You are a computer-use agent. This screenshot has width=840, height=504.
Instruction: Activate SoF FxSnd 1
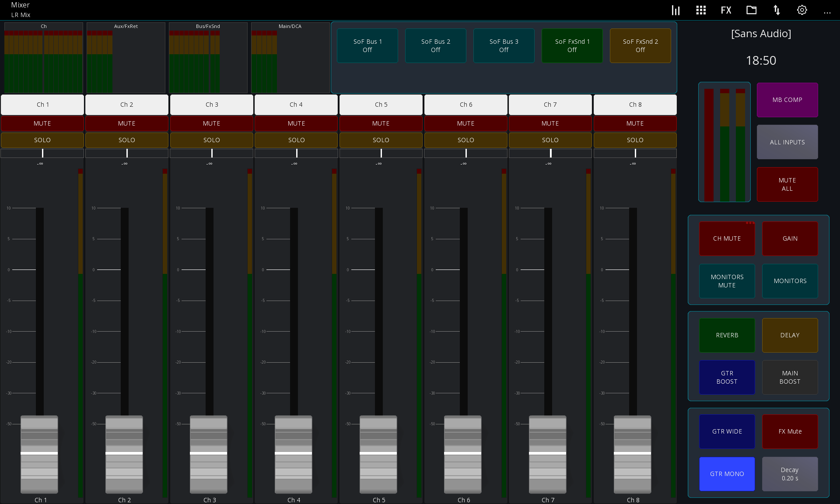point(572,45)
